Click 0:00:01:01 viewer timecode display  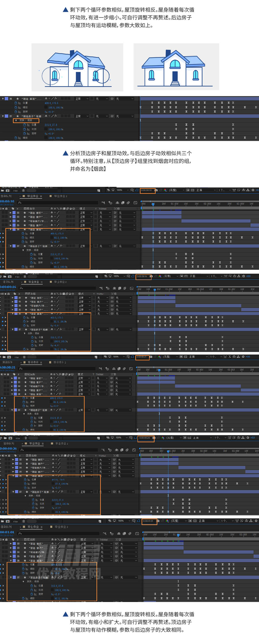pyautogui.click(x=148, y=521)
